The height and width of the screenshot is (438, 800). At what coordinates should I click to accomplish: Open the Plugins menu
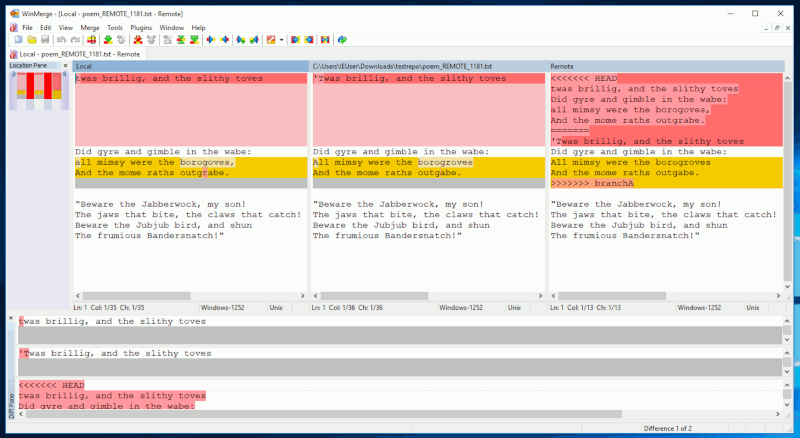pos(141,28)
